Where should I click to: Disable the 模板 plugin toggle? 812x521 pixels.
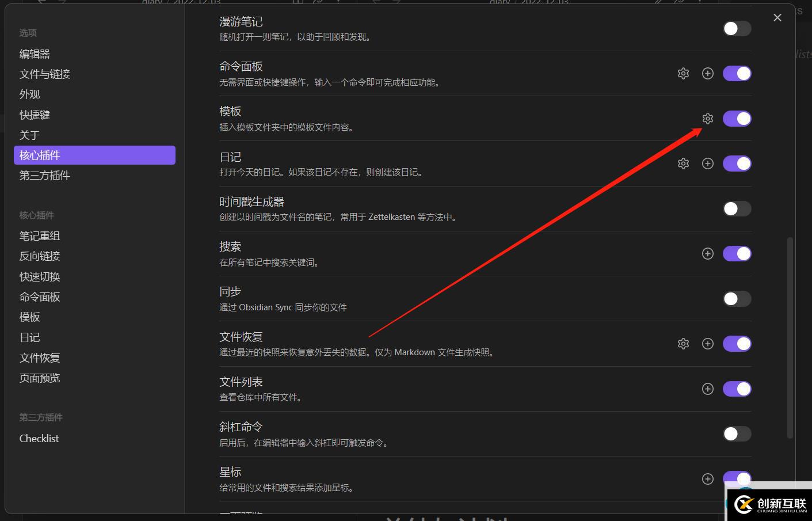pos(737,119)
